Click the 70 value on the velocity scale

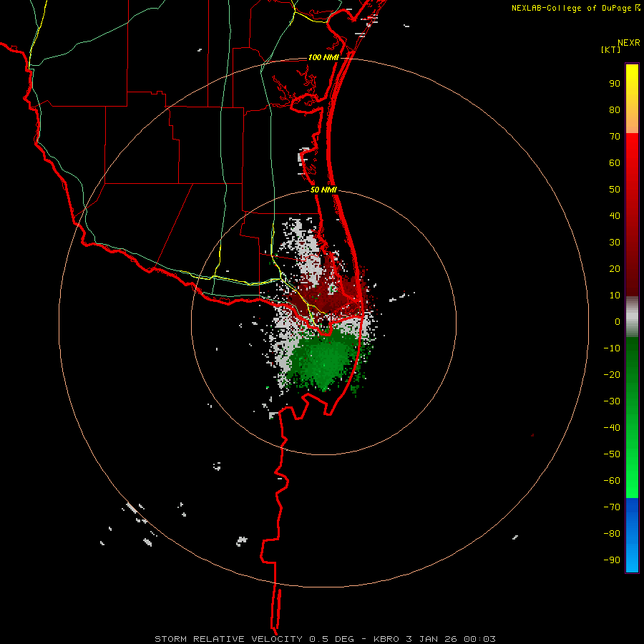pyautogui.click(x=615, y=137)
